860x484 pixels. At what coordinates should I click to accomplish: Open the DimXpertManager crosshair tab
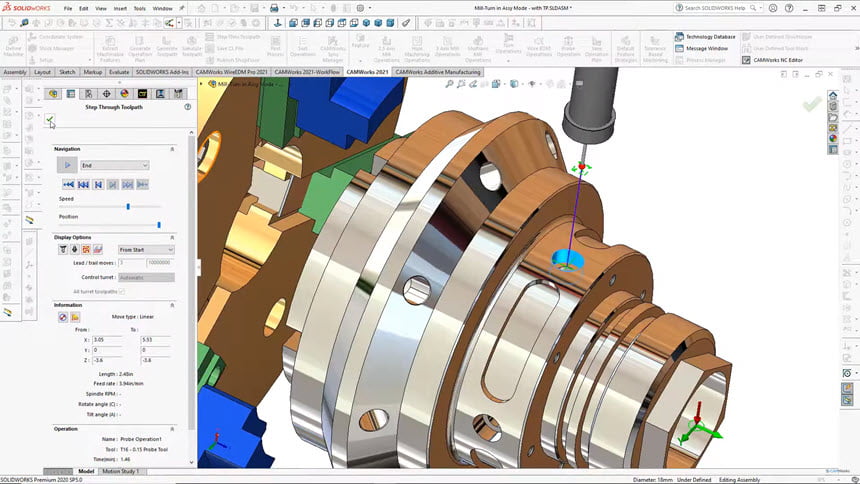(x=106, y=94)
